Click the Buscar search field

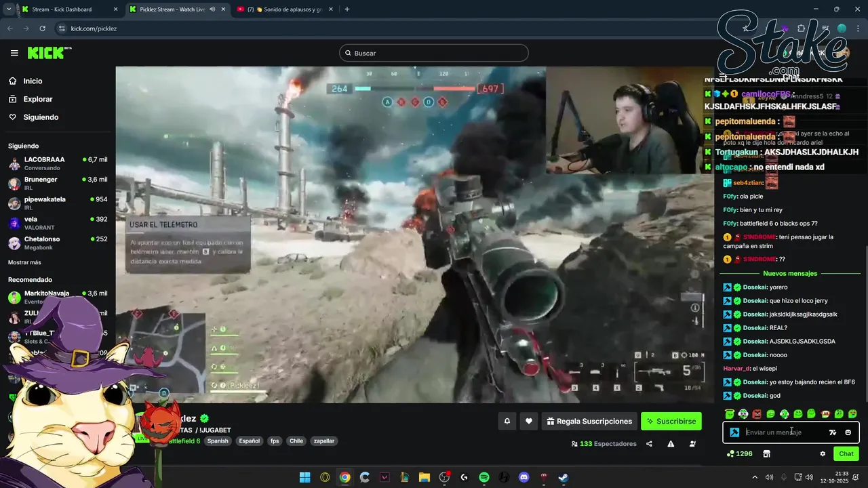click(434, 53)
